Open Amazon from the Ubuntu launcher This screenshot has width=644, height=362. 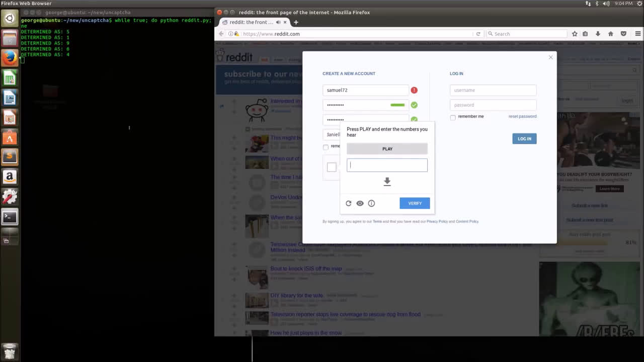tap(10, 177)
